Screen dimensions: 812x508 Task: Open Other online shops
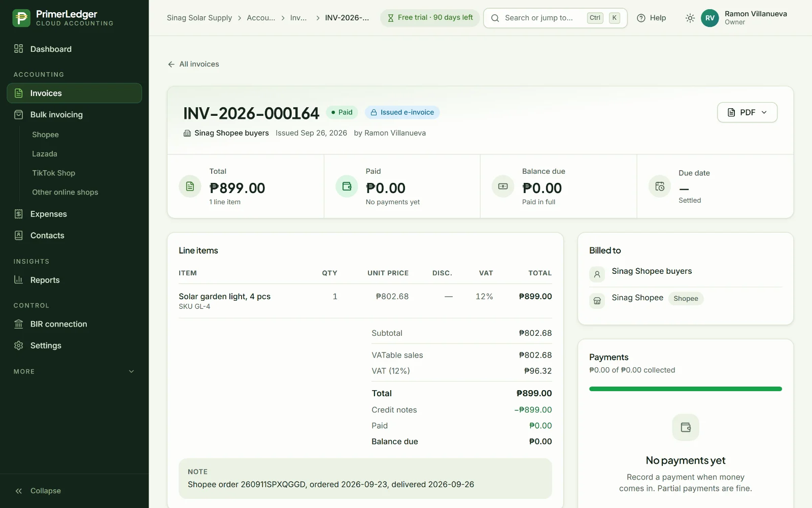[x=65, y=192]
